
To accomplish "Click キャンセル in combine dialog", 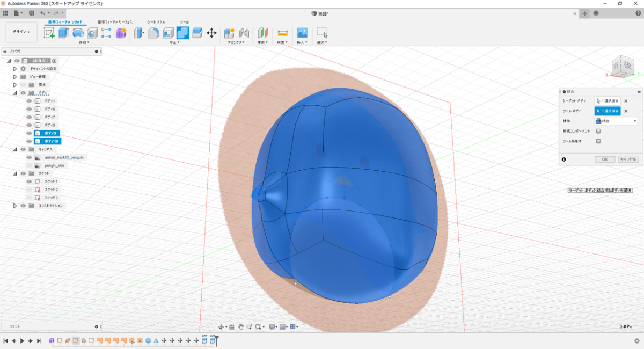I will pyautogui.click(x=628, y=159).
